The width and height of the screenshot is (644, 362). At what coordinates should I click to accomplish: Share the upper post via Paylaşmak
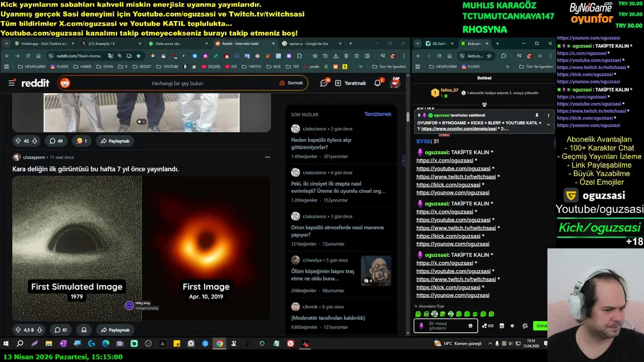(115, 141)
